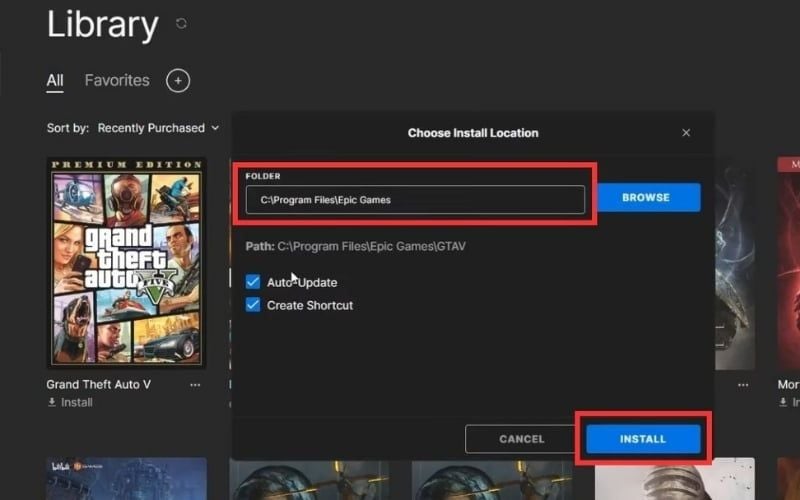800x500 pixels.
Task: Disable the Auto-Update checkbox
Action: pos(253,282)
